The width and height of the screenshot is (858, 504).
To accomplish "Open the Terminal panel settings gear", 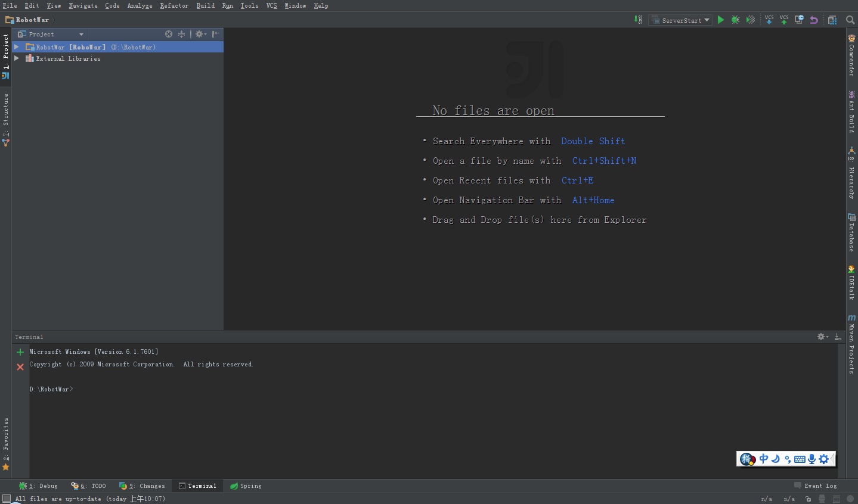I will click(x=822, y=337).
